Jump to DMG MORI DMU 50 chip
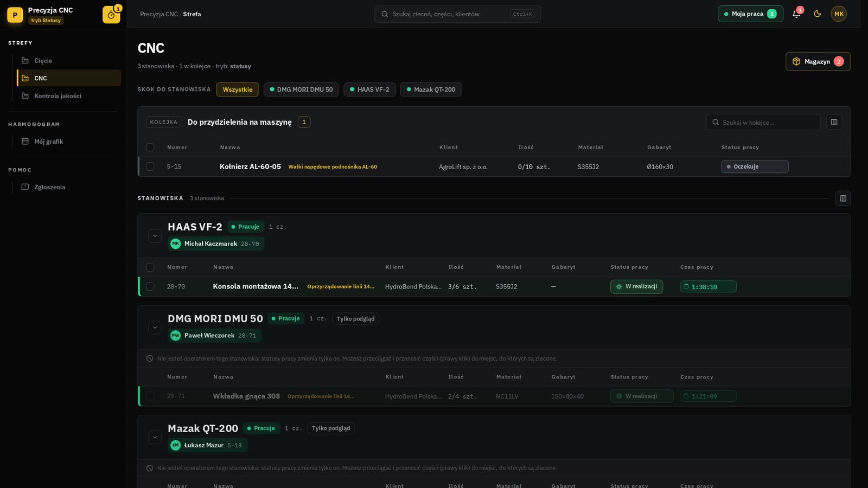Image resolution: width=868 pixels, height=488 pixels. click(x=302, y=89)
